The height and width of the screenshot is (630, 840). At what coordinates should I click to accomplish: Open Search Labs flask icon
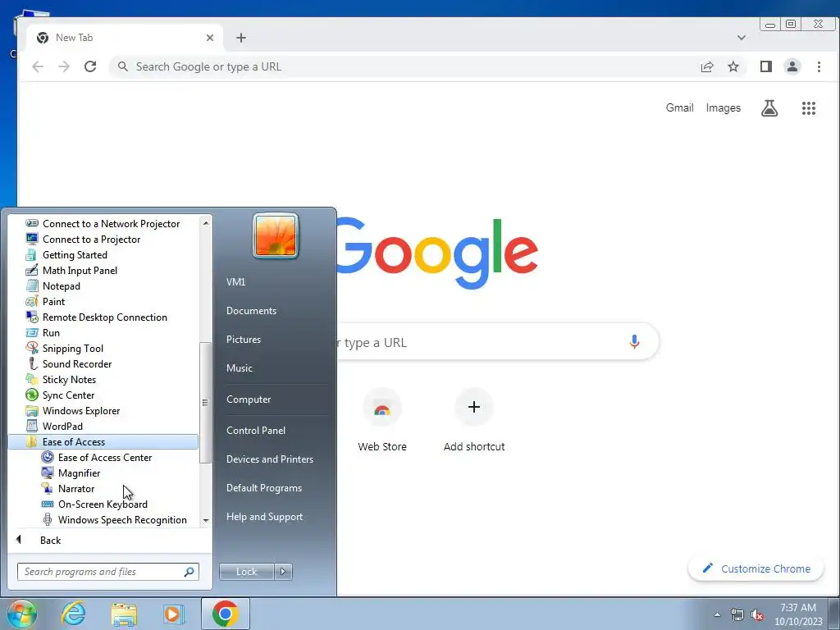[769, 108]
